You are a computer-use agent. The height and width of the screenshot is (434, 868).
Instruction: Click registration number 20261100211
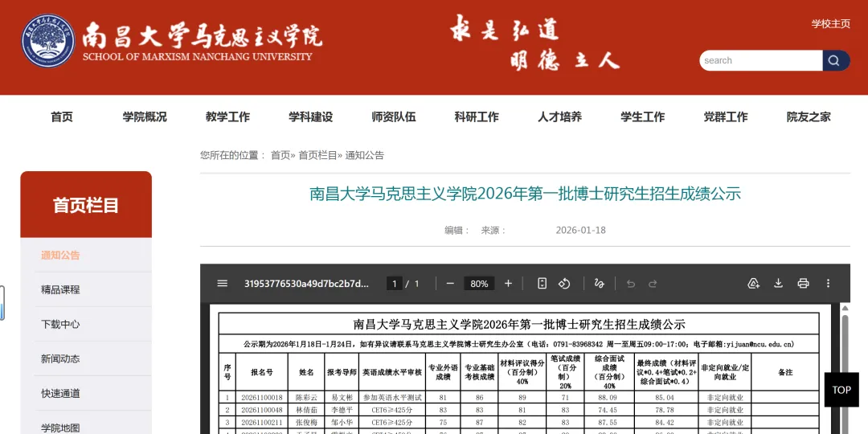[262, 423]
